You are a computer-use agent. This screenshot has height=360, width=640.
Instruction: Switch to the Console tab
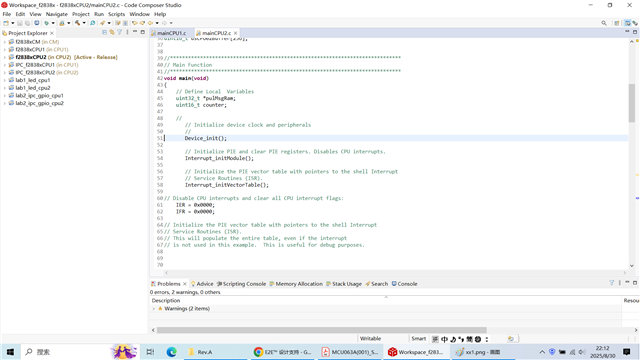click(x=404, y=284)
